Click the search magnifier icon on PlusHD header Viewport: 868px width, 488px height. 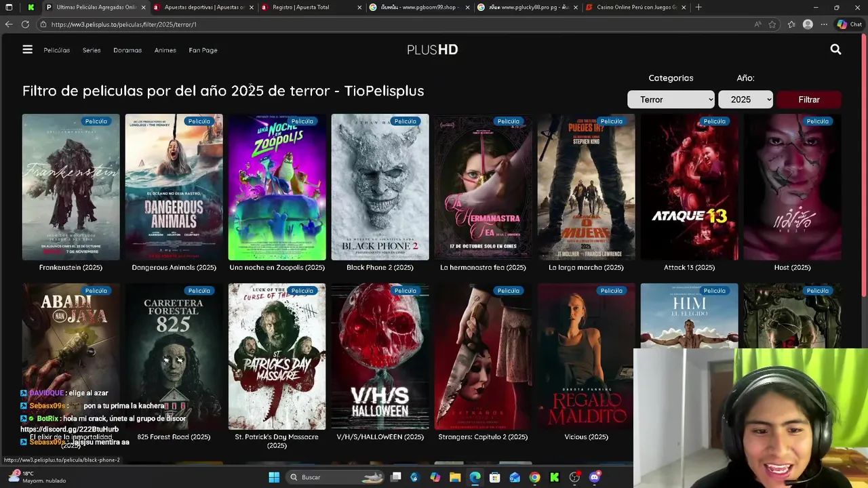pyautogui.click(x=835, y=49)
